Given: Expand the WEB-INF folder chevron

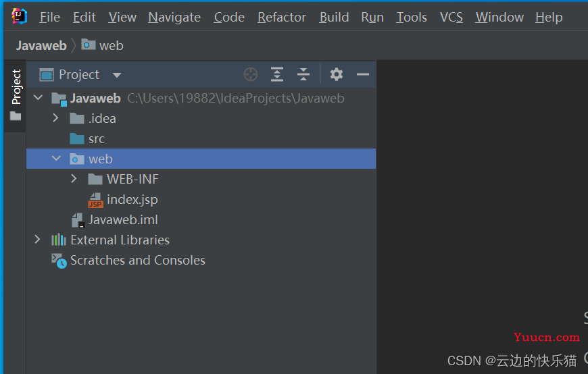Looking at the screenshot, I should pyautogui.click(x=74, y=179).
